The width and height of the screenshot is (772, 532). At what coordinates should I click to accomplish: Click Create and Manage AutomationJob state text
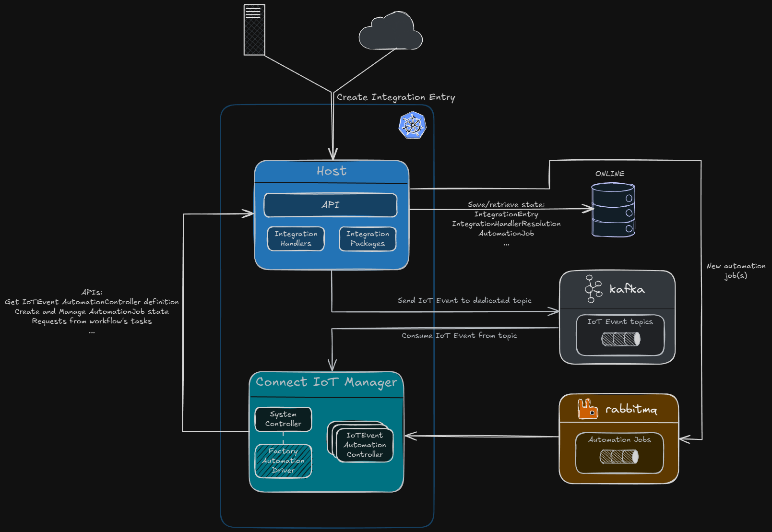point(92,311)
